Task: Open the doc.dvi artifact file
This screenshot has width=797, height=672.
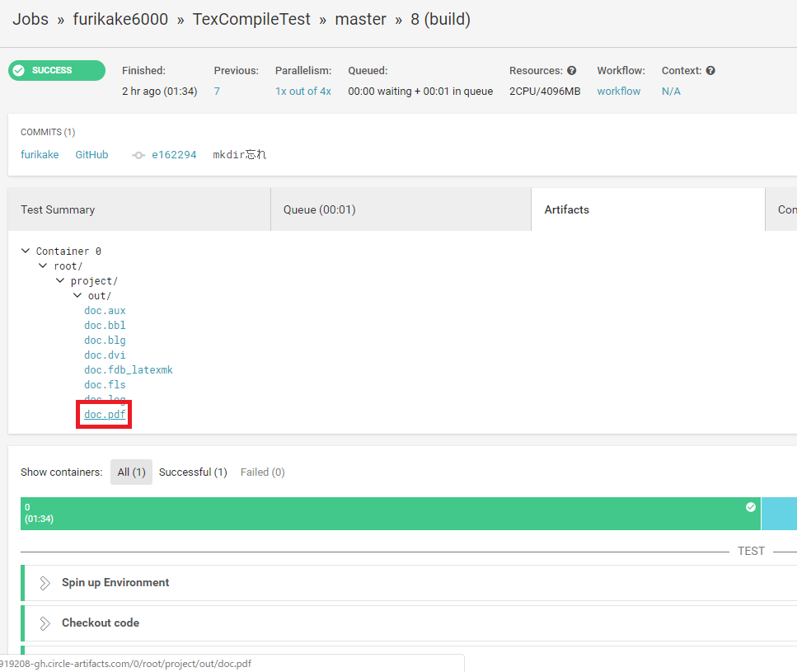Action: coord(105,355)
